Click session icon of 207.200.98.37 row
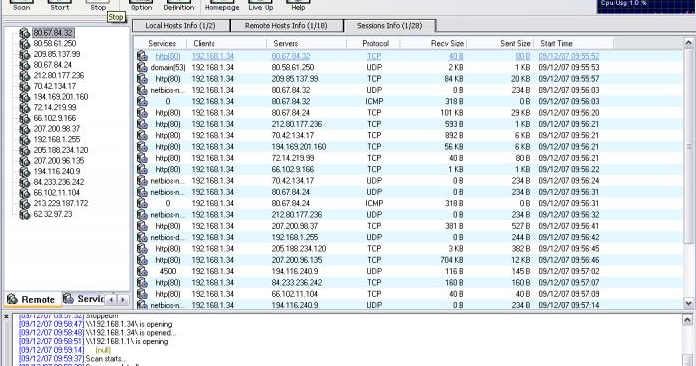The height and width of the screenshot is (366, 696). [142, 226]
